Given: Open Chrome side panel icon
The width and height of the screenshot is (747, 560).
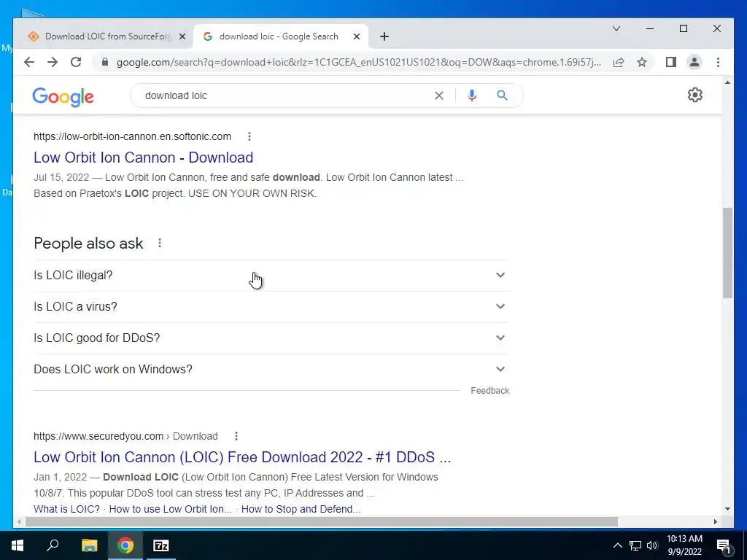Looking at the screenshot, I should [671, 62].
